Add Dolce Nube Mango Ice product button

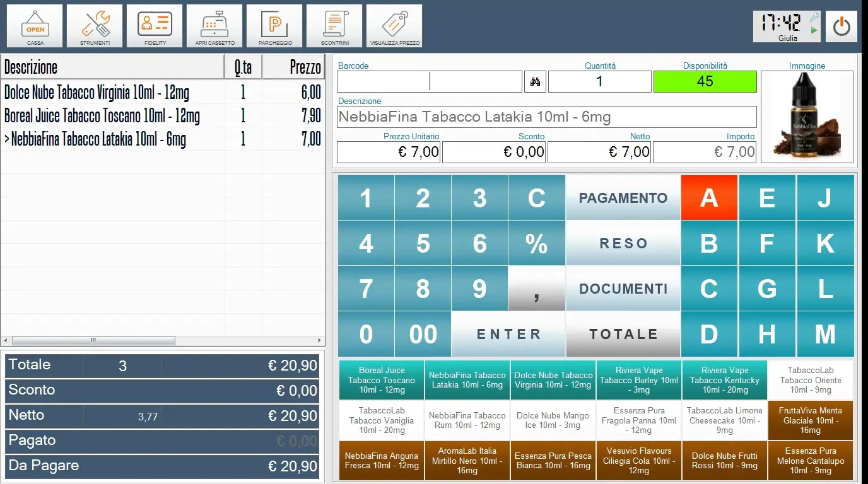553,420
